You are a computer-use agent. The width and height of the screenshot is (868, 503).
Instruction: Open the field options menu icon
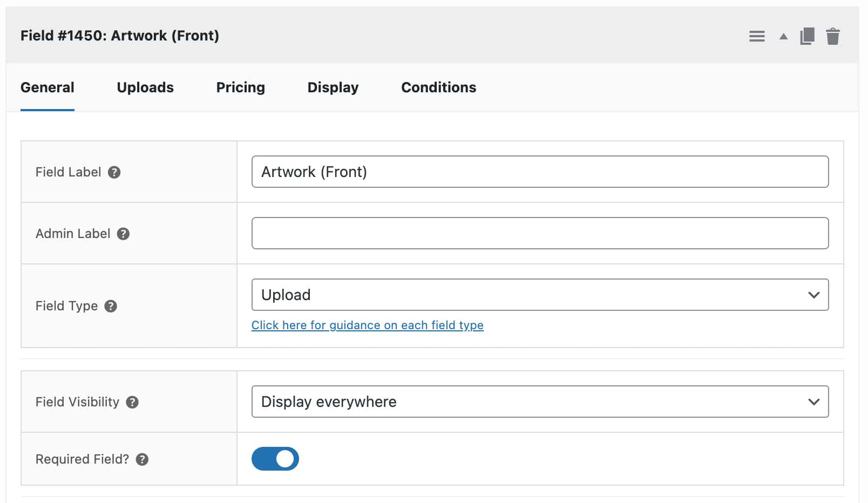[757, 36]
